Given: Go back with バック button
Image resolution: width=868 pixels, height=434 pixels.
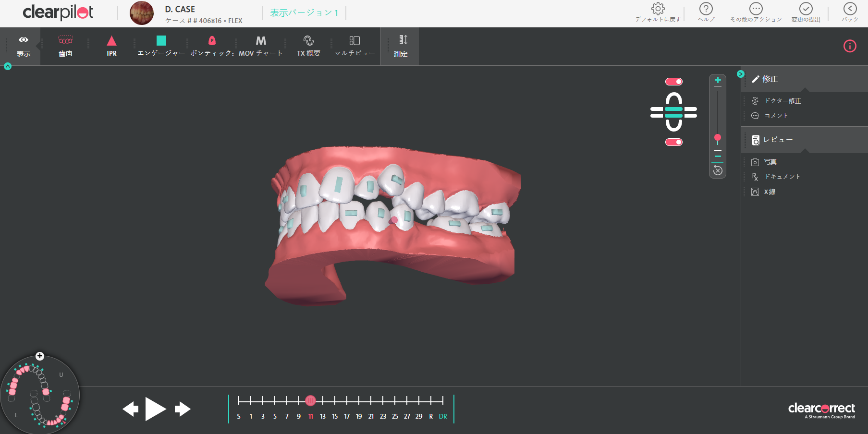Looking at the screenshot, I should tap(850, 12).
